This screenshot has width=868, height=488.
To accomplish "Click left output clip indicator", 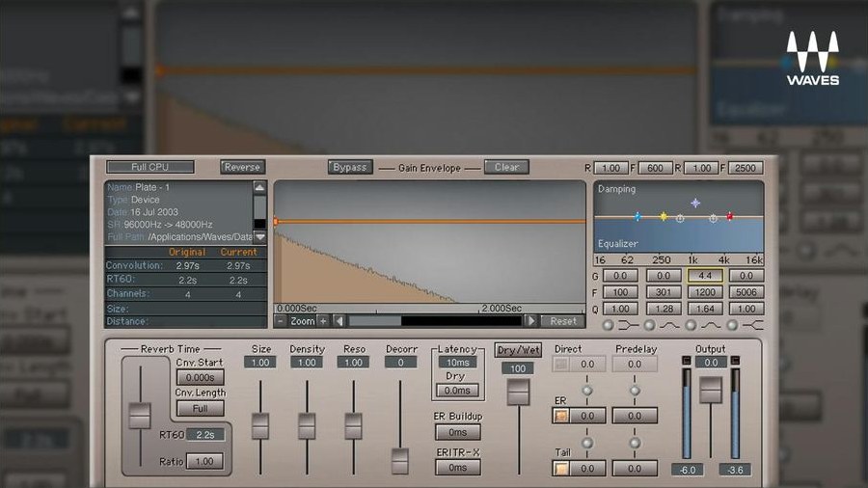I will point(687,360).
